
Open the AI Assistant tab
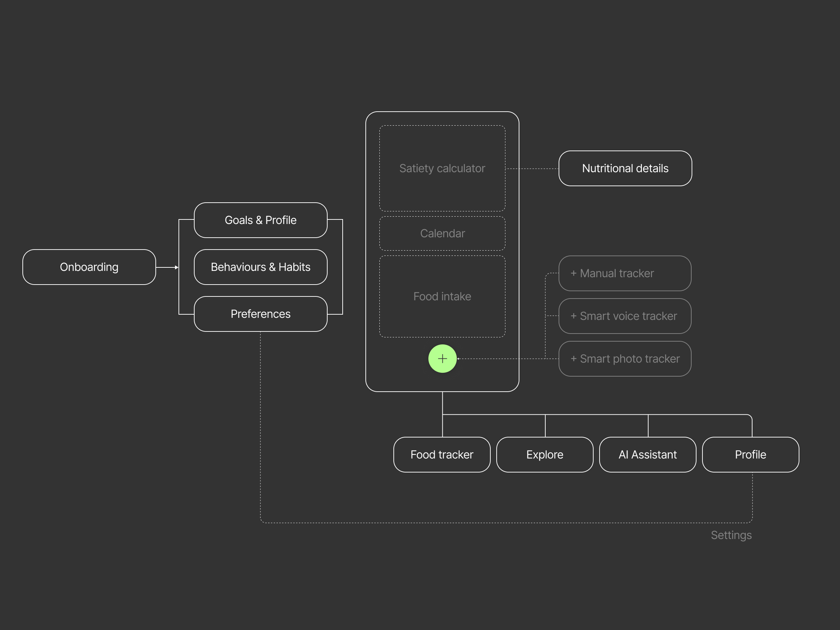point(647,455)
